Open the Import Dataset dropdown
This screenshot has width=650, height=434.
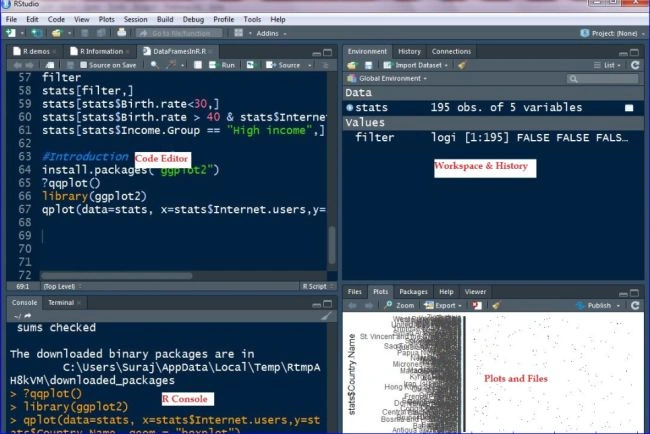point(416,65)
